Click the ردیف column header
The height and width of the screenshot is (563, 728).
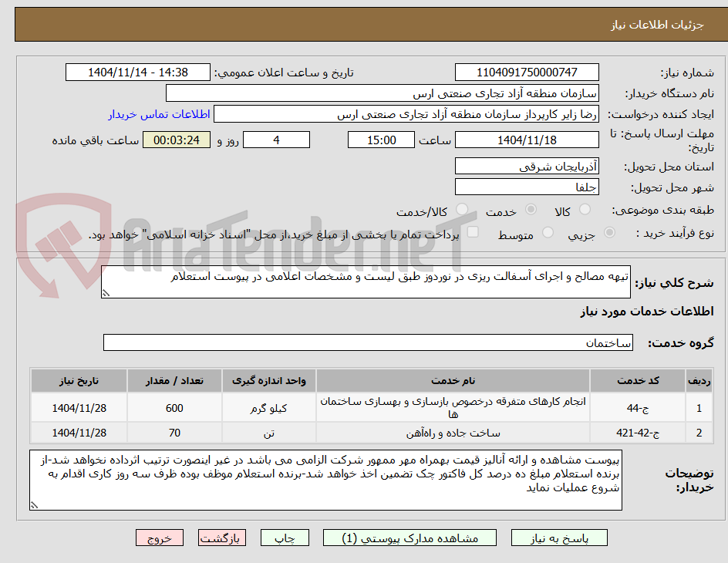click(699, 380)
